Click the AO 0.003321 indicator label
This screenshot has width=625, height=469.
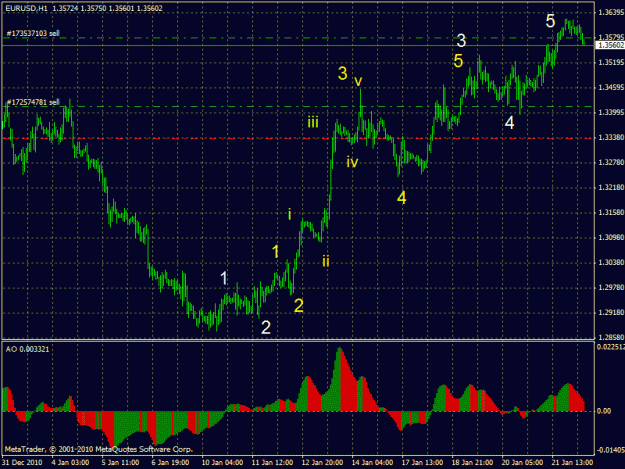coord(27,349)
